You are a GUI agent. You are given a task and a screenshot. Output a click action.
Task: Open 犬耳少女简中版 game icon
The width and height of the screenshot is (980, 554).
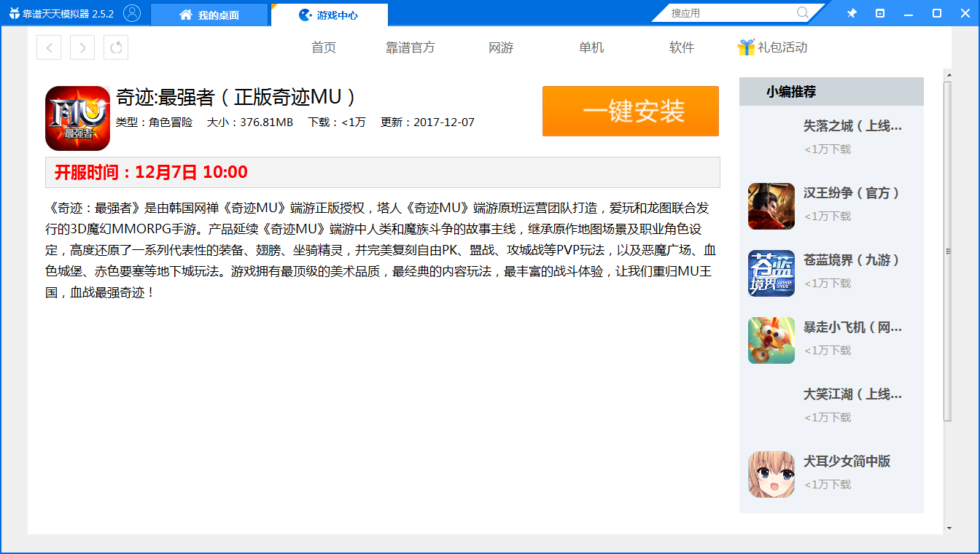771,475
